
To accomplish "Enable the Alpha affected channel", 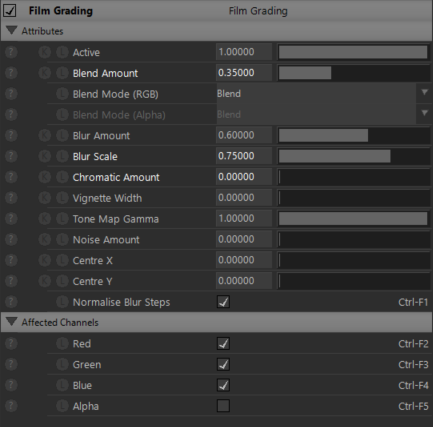I will 223,406.
